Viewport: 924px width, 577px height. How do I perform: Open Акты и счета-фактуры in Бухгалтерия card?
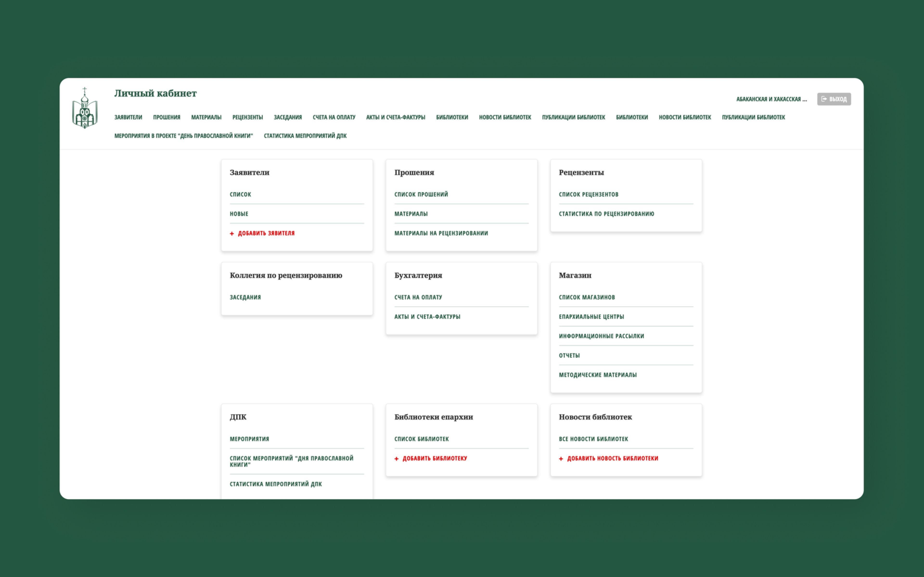tap(427, 317)
